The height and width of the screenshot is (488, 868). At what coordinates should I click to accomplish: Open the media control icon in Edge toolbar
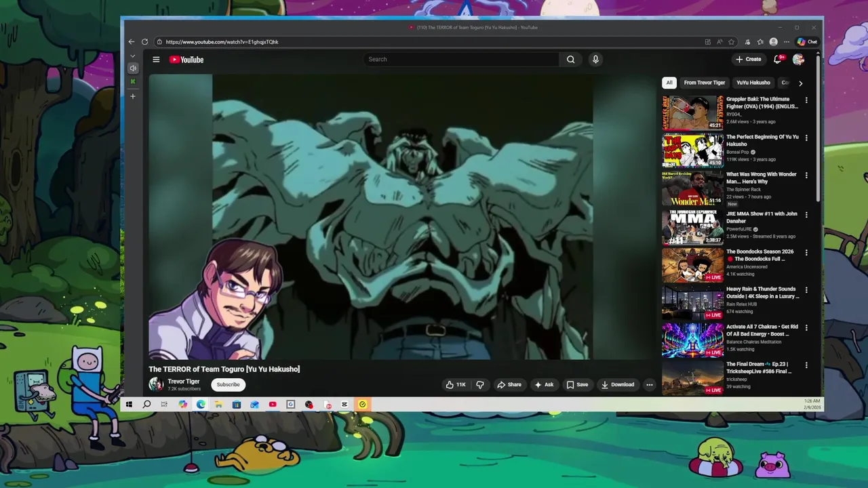(747, 42)
